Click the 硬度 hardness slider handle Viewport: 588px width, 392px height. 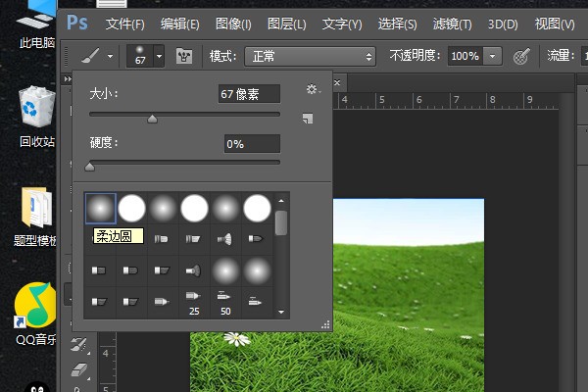(x=89, y=167)
